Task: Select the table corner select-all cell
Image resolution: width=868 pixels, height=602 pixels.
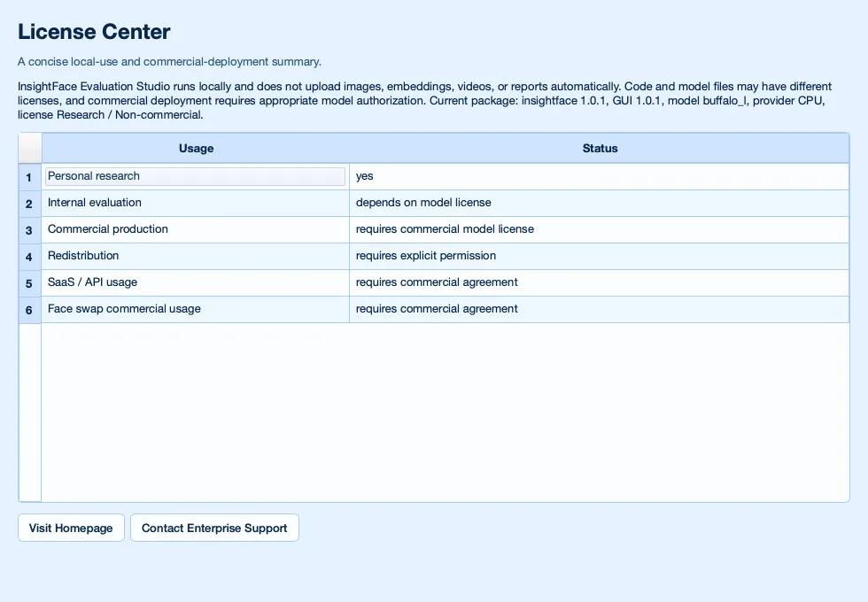Action: [30, 149]
